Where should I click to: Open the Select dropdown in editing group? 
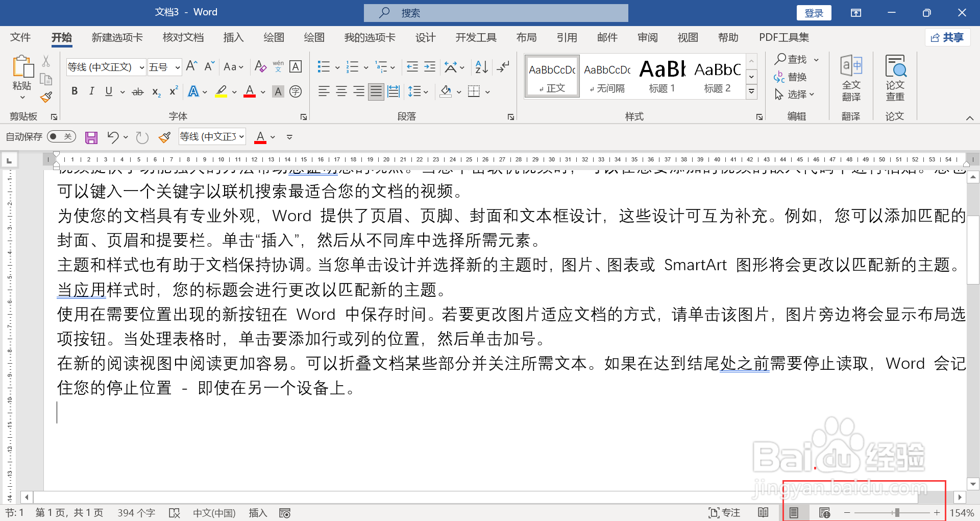[794, 94]
